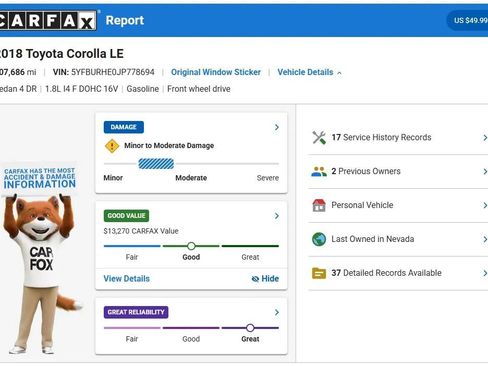Expand the Damage card chevron
488x366 pixels.
pos(277,127)
